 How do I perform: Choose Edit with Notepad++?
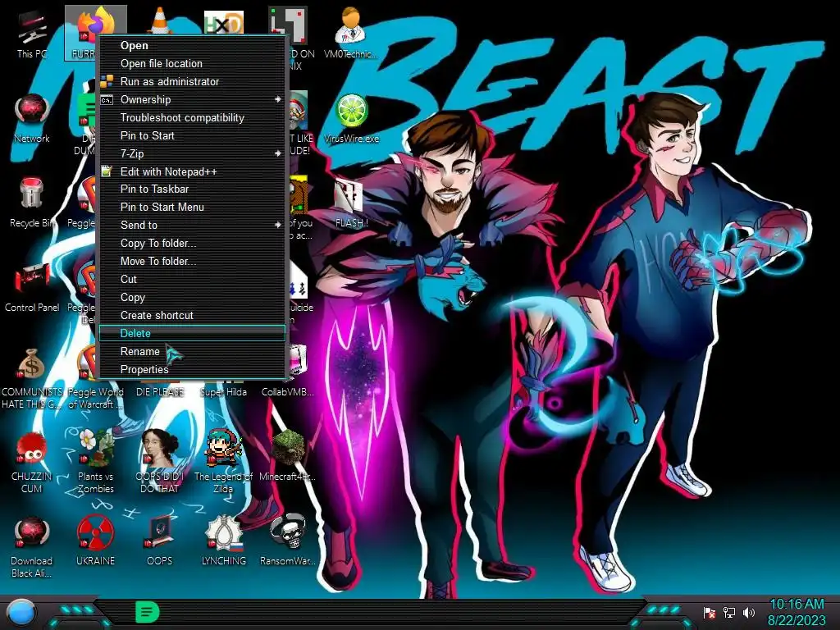(192, 171)
